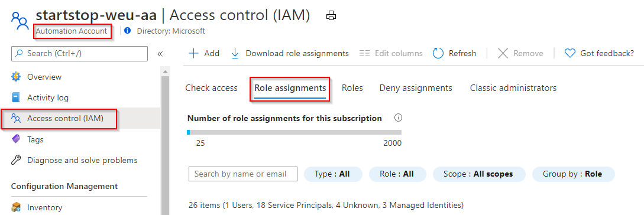The height and width of the screenshot is (215, 644).
Task: Click the Add button
Action: tap(204, 53)
